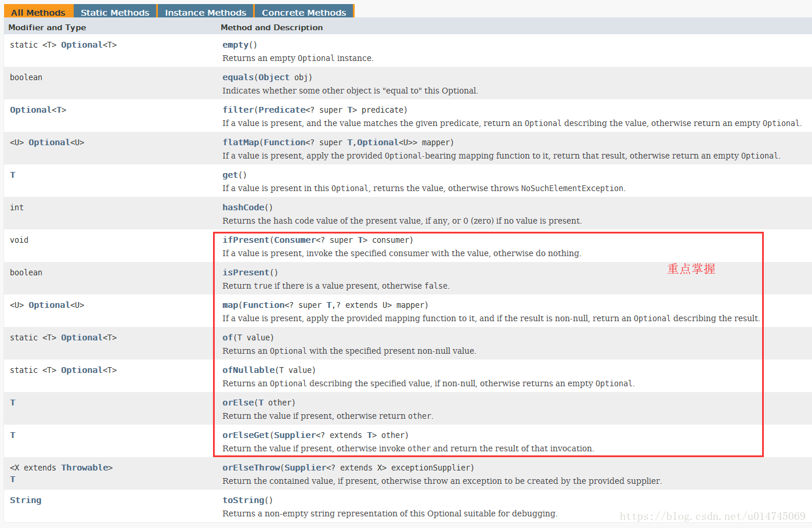
Task: Open the isPresent() method link
Action: pyautogui.click(x=246, y=272)
